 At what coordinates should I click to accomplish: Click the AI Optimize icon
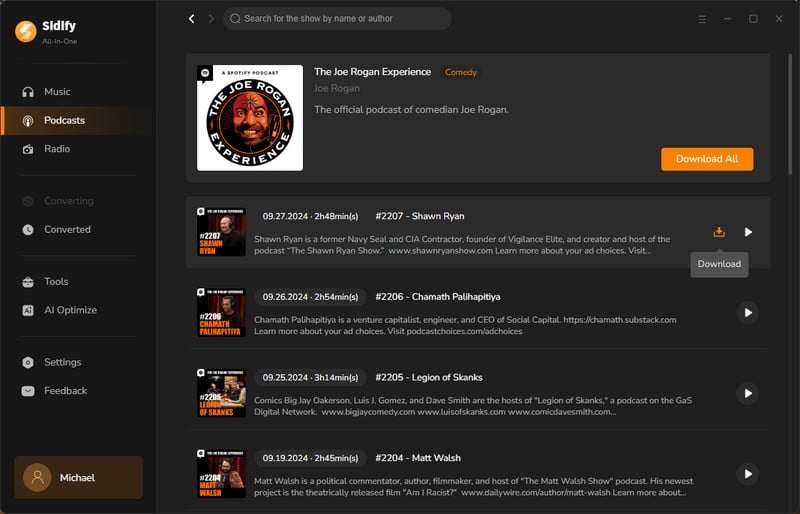28,310
